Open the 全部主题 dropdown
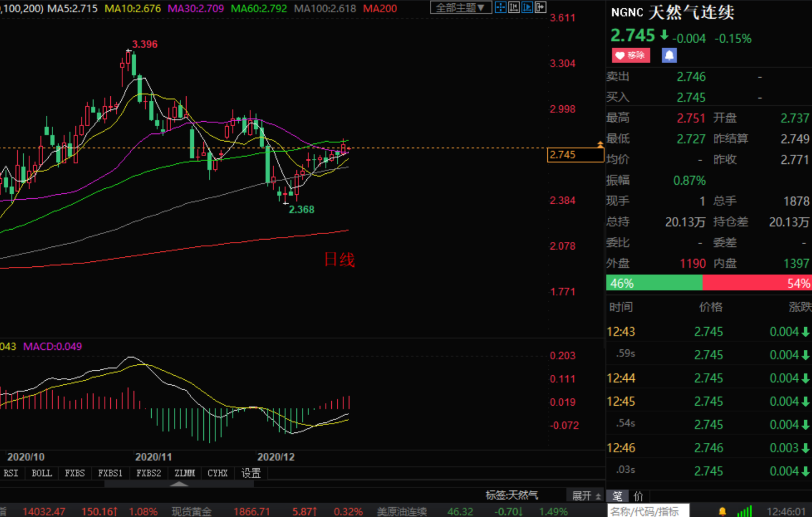This screenshot has height=517, width=812. pos(460,8)
